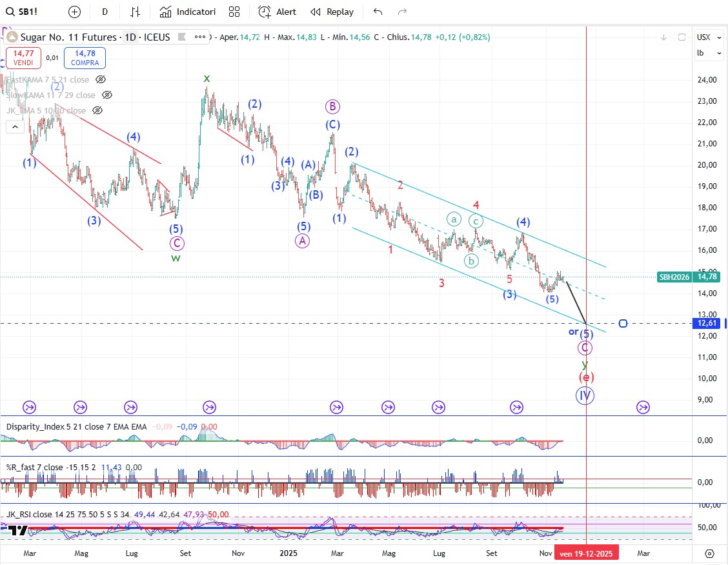Create a new Alert

click(278, 12)
